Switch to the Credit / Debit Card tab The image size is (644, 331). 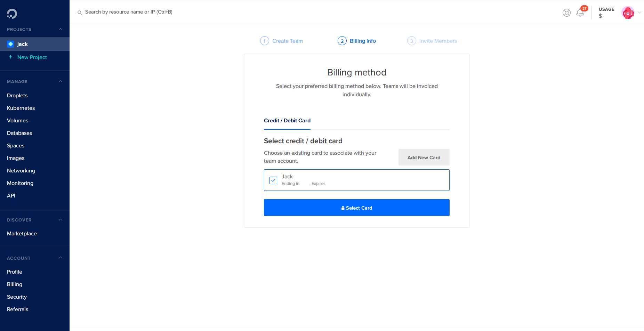[287, 121]
